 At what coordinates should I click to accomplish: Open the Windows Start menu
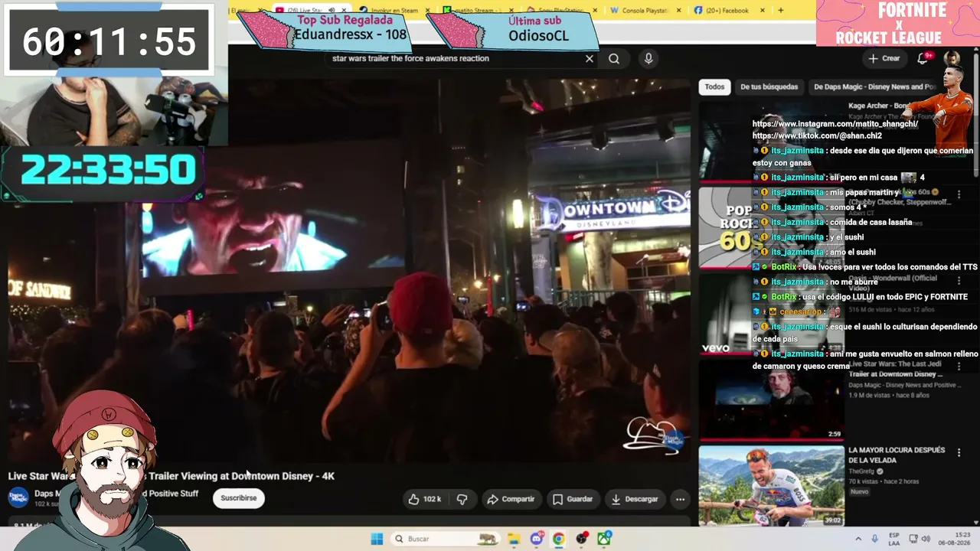tap(377, 539)
